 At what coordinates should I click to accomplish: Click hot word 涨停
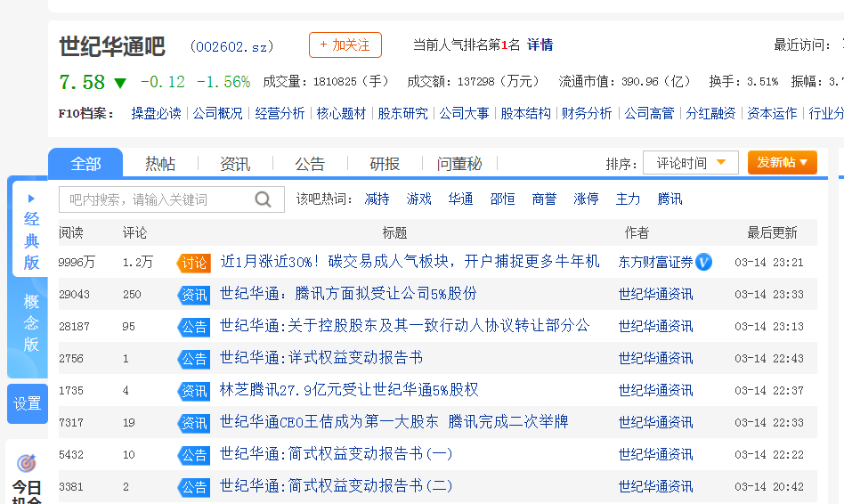click(x=586, y=199)
